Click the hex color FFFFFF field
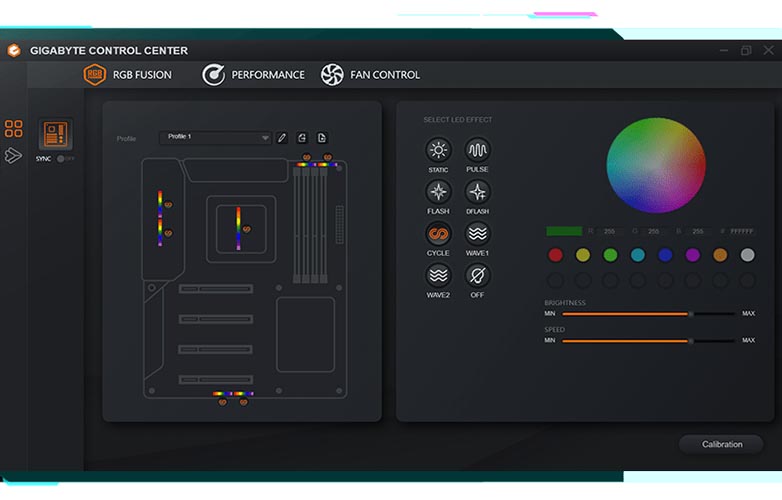 (742, 231)
